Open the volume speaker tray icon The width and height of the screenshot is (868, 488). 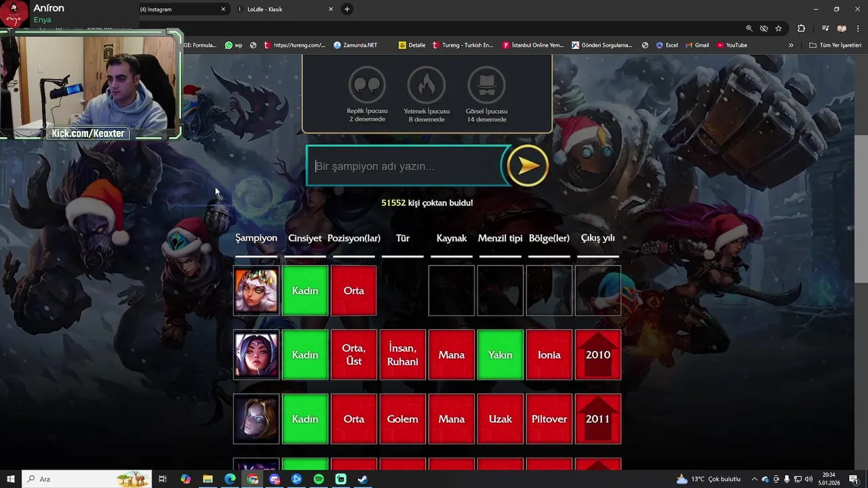[x=808, y=479]
